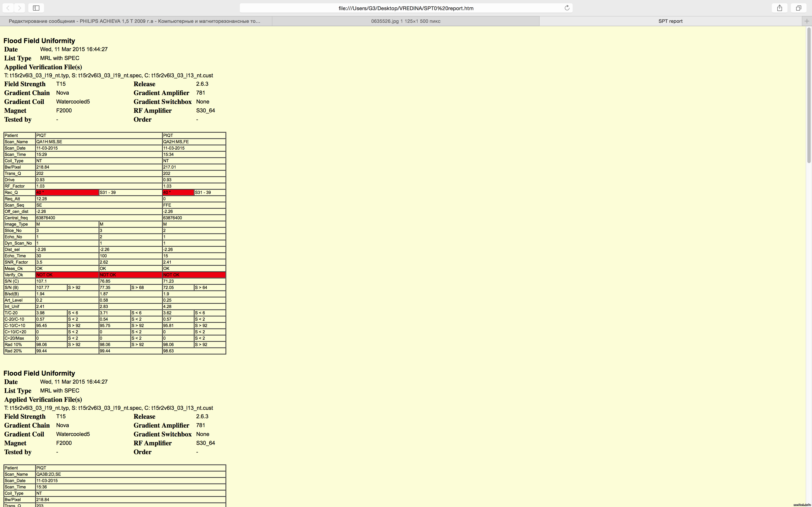
Task: Select the SPT report tab
Action: tap(670, 21)
